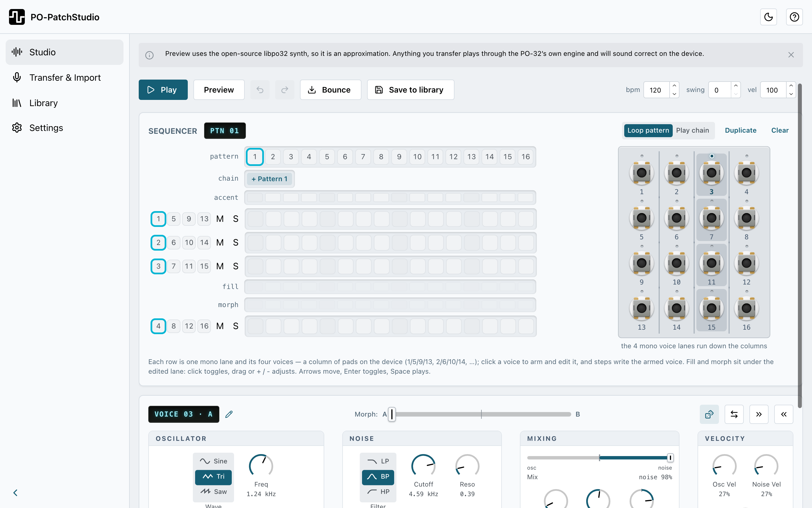Tap device pad 9
Viewport: 812px width, 508px height.
click(641, 263)
